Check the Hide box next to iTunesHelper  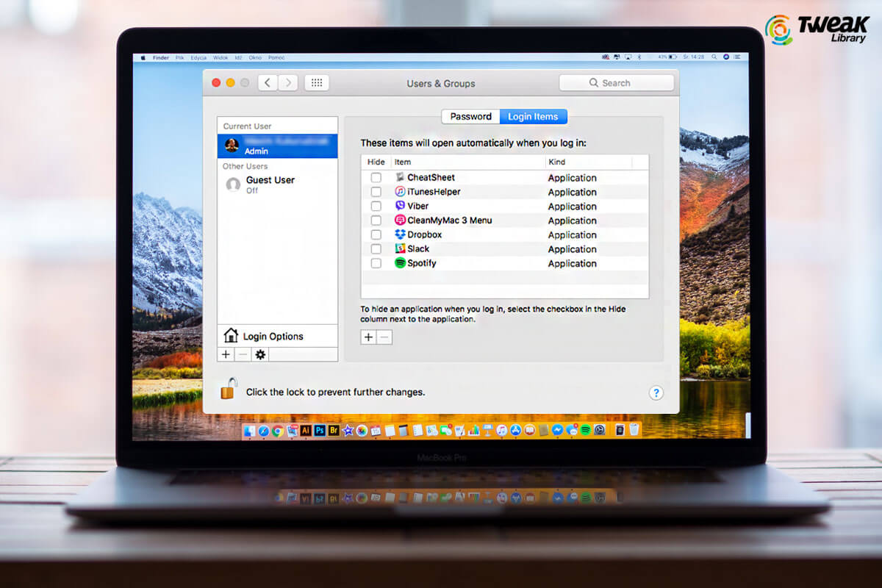[376, 192]
